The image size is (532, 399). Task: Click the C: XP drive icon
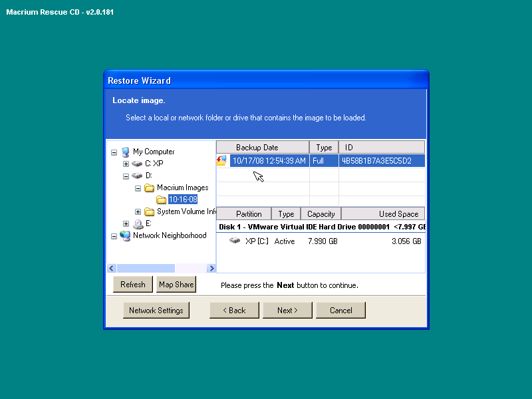[137, 164]
